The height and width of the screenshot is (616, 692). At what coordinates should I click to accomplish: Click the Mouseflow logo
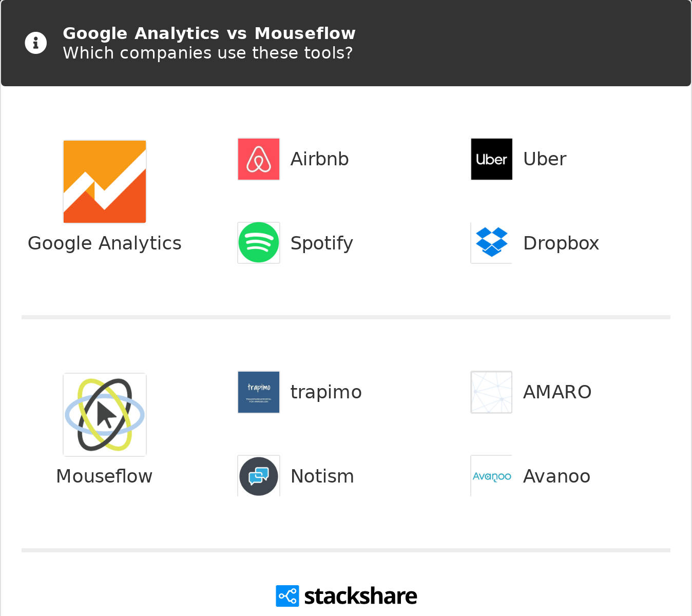105,415
